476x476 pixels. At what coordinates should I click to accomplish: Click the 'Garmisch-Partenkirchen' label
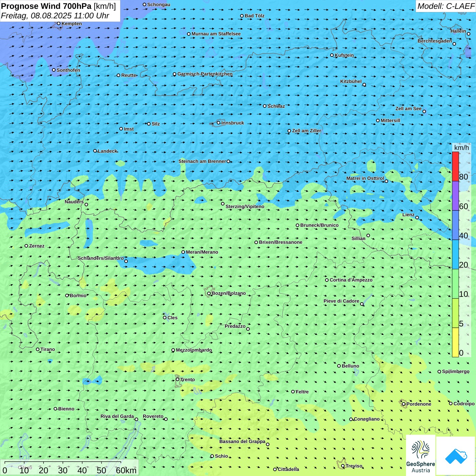coord(205,74)
